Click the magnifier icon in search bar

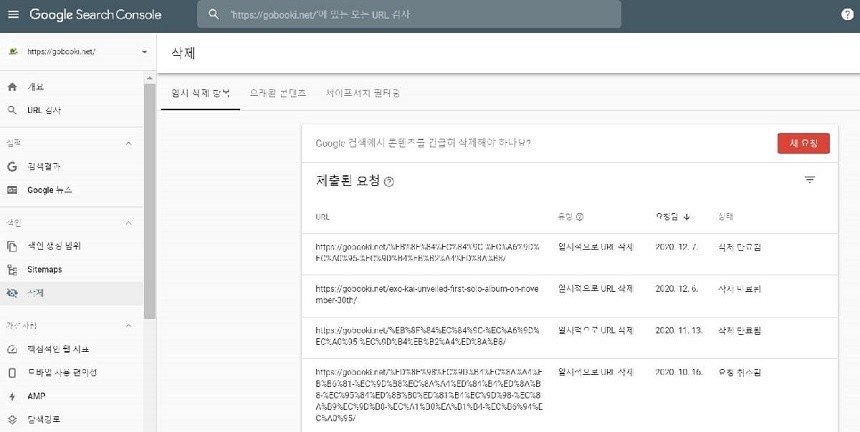click(x=214, y=14)
